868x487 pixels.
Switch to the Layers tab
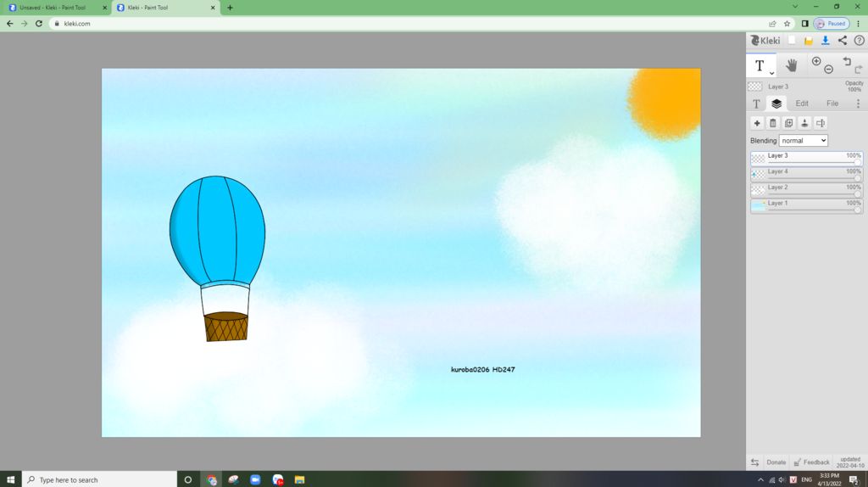coord(776,104)
